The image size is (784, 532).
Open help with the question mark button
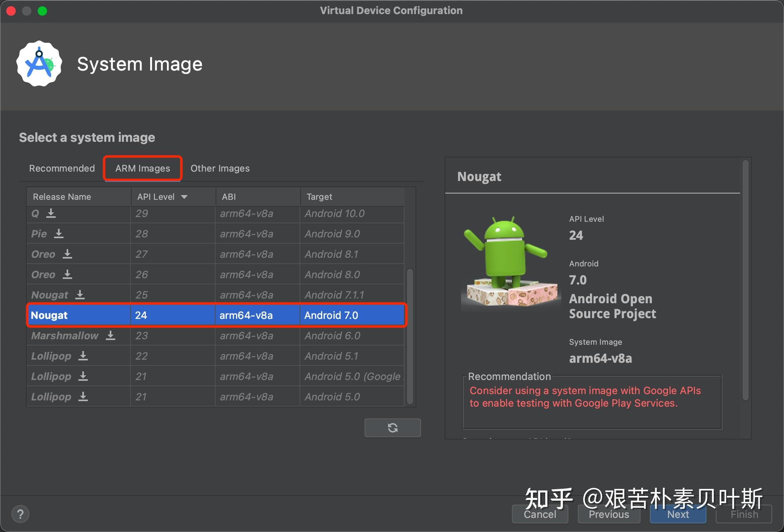20,514
